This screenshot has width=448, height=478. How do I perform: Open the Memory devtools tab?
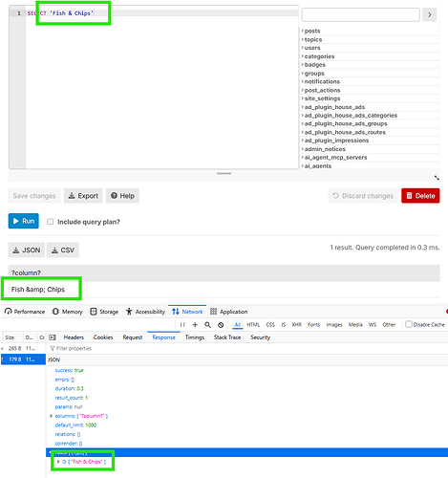tap(67, 312)
